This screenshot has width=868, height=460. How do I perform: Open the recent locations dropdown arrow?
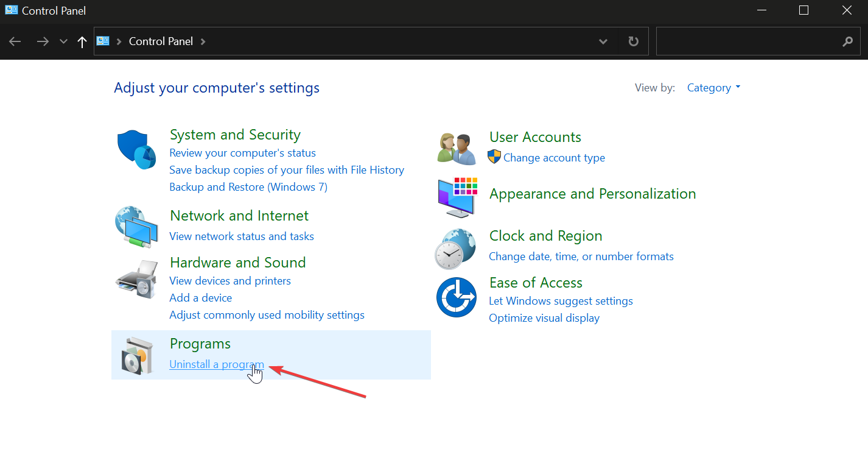(x=63, y=41)
